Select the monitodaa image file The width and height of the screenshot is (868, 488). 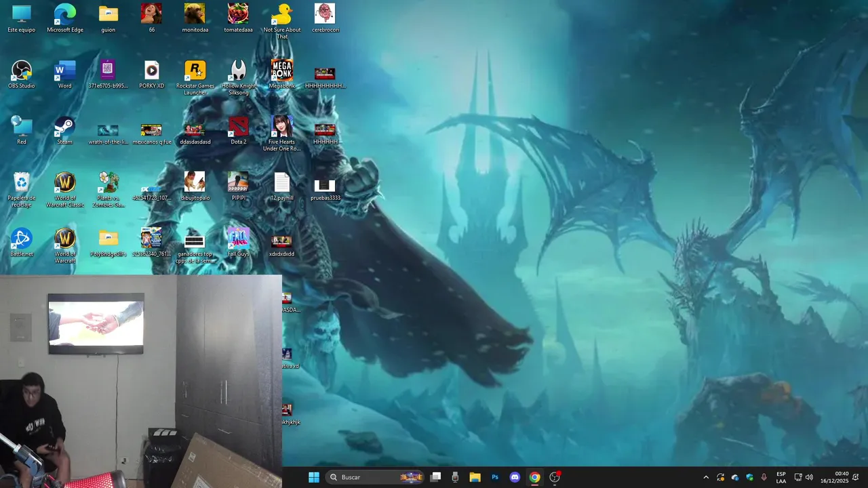[195, 18]
